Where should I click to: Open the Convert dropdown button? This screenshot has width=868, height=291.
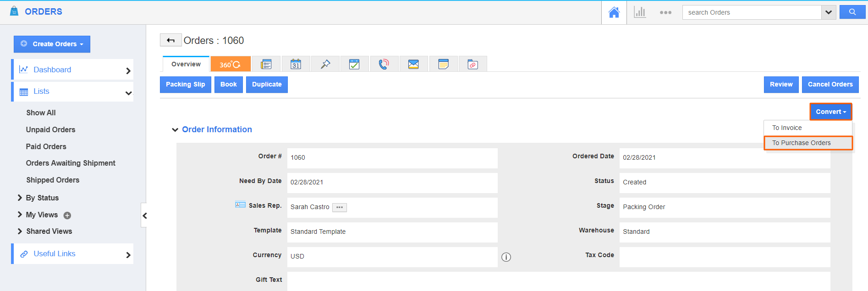tap(830, 112)
